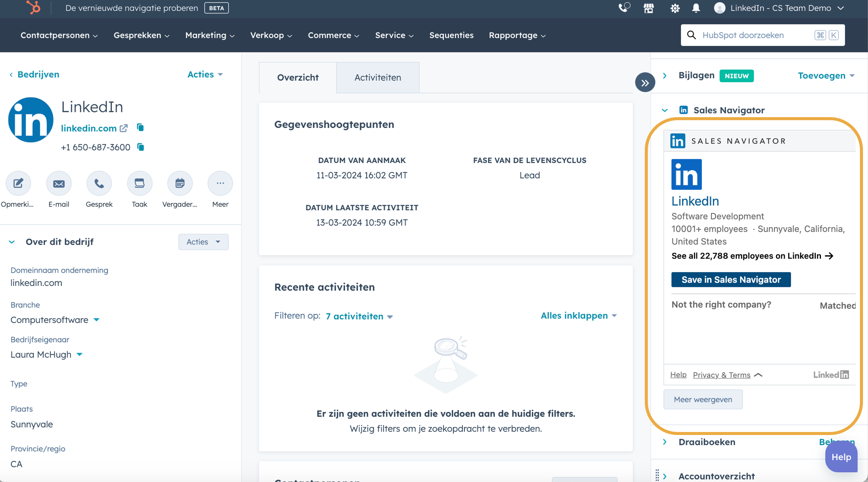Click the arrow after See all employees
868x482 pixels.
coord(829,256)
